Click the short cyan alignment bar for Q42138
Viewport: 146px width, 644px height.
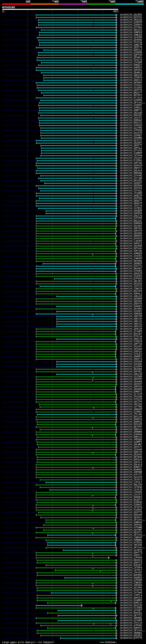click(x=59, y=605)
